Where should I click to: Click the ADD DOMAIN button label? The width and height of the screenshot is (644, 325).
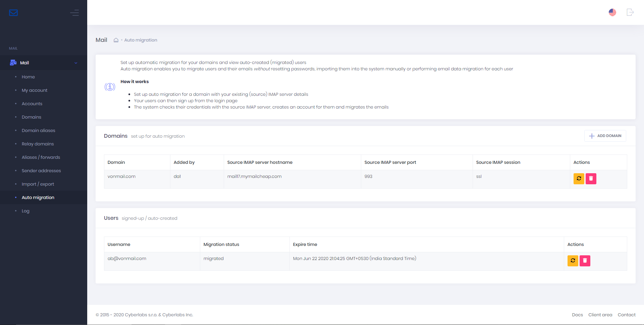click(609, 136)
